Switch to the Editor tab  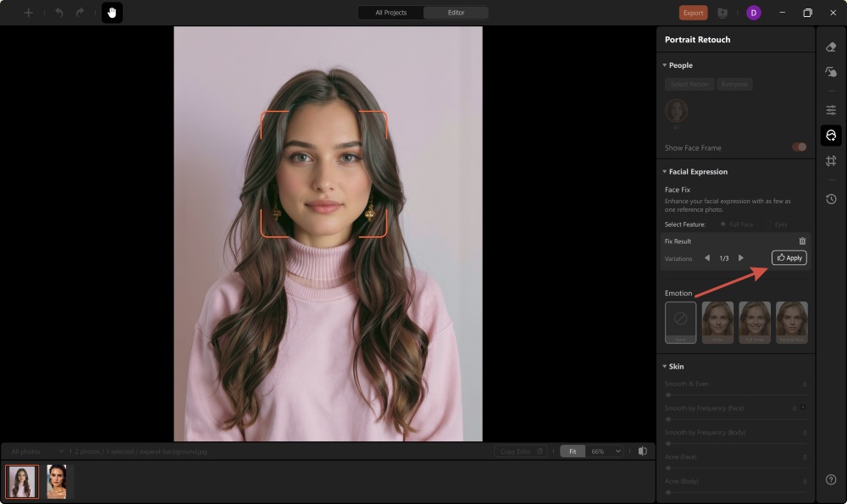coord(457,13)
